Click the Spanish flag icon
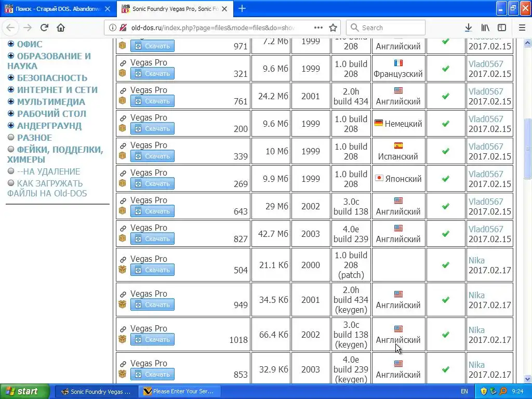 pyautogui.click(x=398, y=146)
